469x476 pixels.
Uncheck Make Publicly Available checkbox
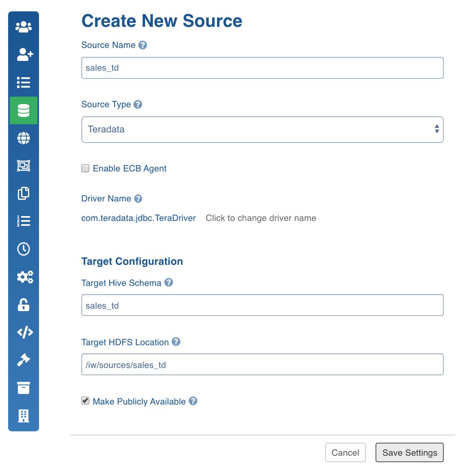(x=85, y=401)
